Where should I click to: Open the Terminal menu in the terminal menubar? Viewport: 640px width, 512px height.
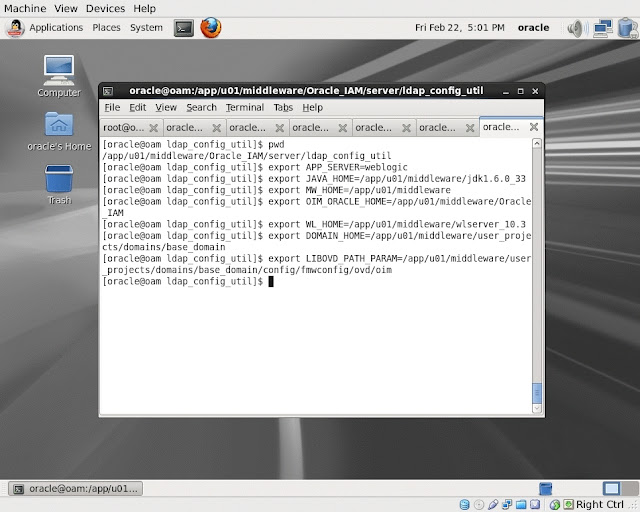pos(244,107)
